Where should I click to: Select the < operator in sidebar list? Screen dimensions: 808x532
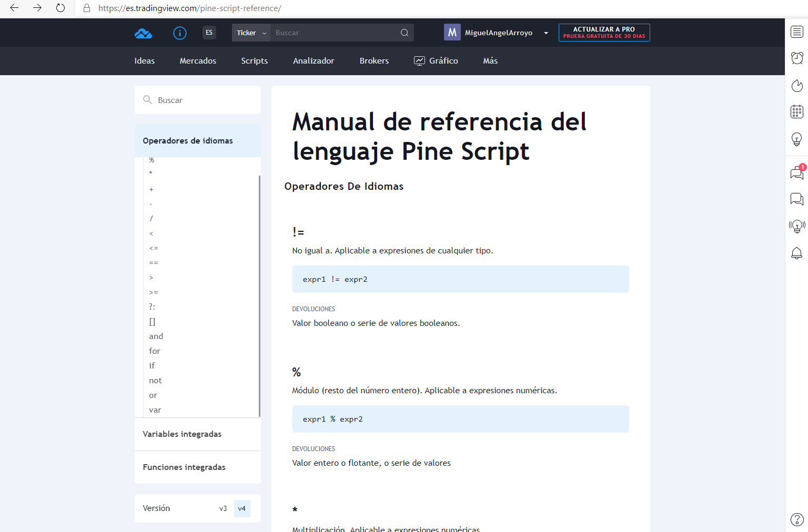pos(151,233)
